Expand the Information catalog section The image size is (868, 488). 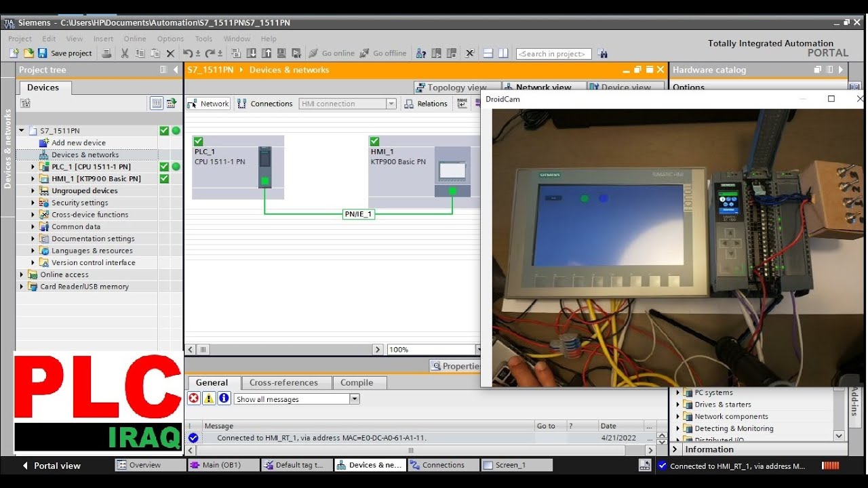[x=675, y=449]
